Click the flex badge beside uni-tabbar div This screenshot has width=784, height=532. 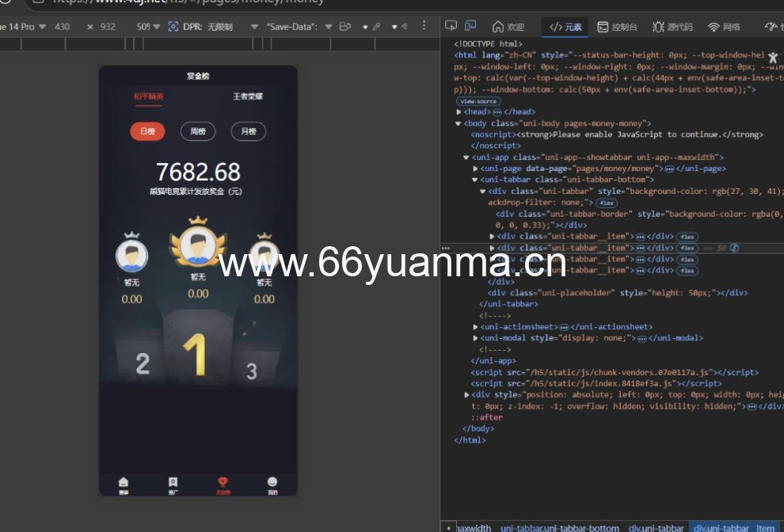(x=607, y=203)
